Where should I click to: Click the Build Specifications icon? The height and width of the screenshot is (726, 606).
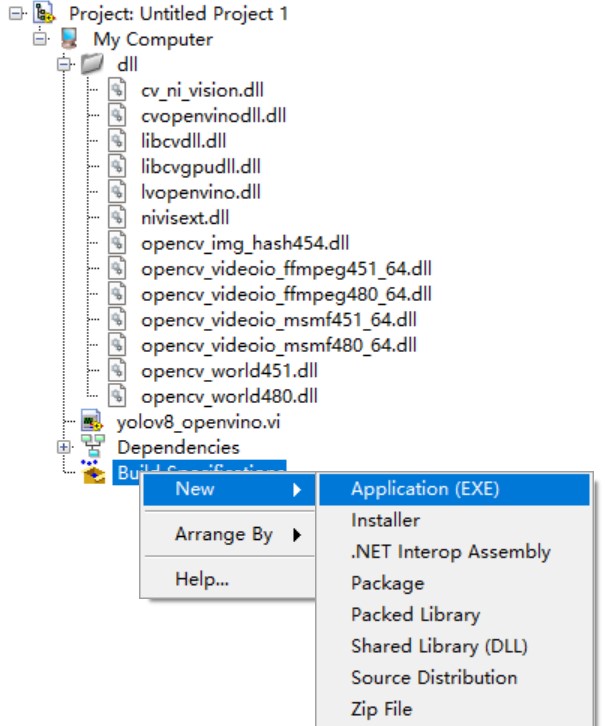pos(93,472)
